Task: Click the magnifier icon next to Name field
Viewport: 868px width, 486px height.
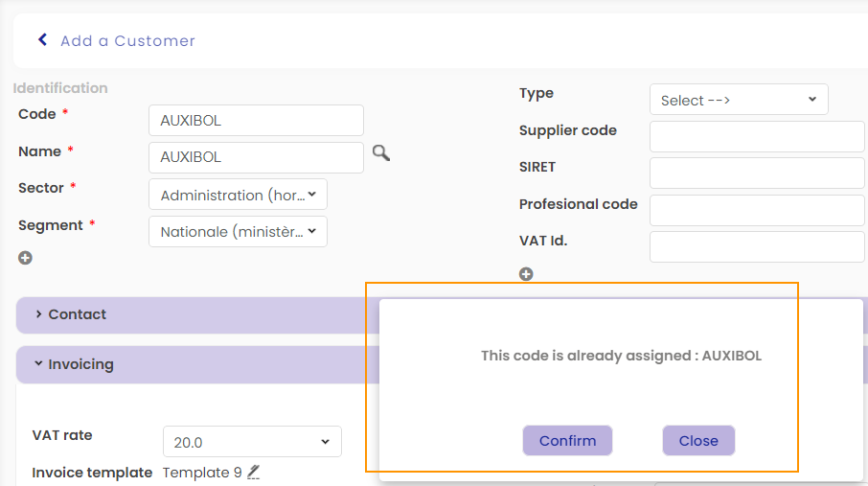Action: (380, 153)
